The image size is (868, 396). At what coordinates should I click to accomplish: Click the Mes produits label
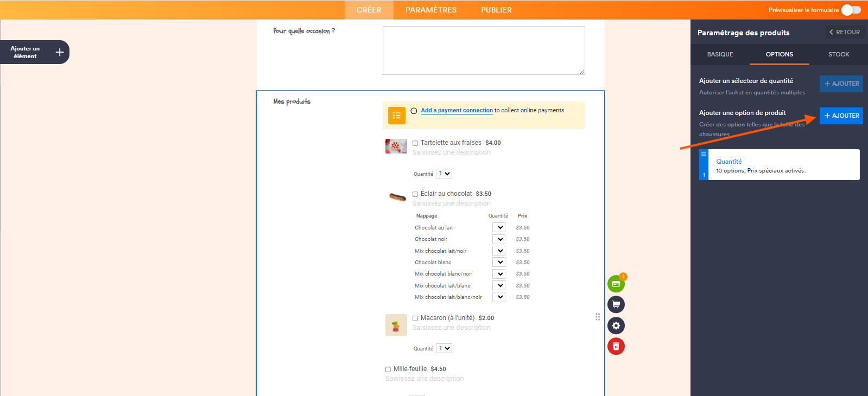(292, 101)
